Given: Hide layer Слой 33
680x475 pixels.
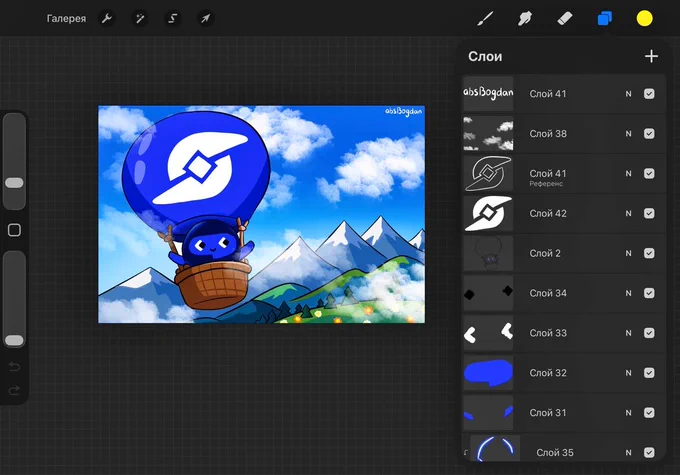Looking at the screenshot, I should coord(649,333).
